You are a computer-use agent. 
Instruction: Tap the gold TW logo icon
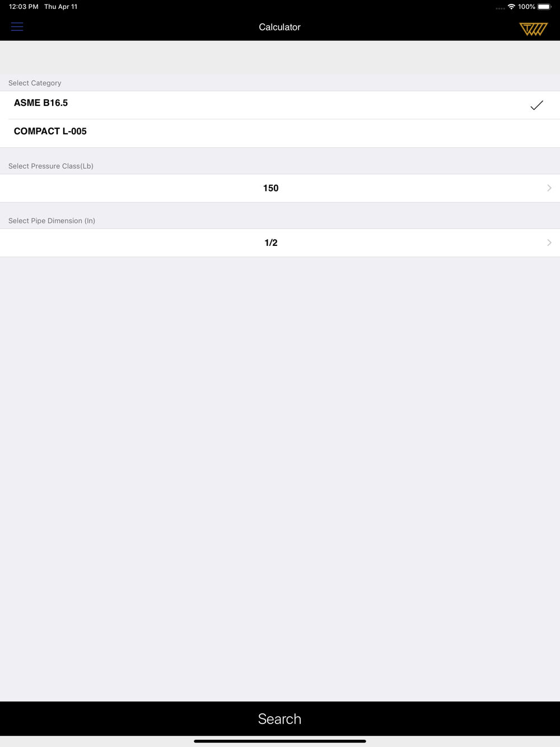pos(533,29)
